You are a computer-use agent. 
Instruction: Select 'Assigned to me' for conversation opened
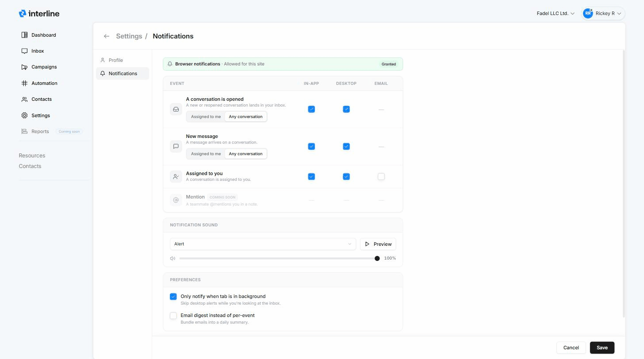click(x=206, y=117)
